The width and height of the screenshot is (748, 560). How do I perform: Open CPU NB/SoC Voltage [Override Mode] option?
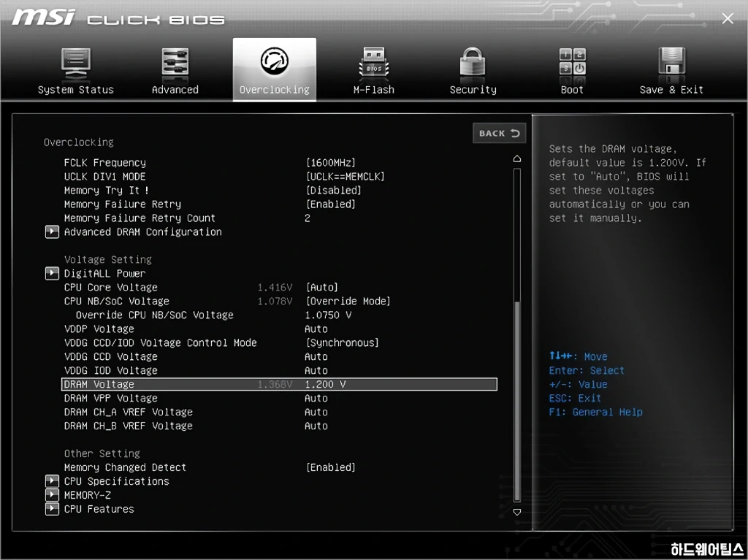pos(348,301)
